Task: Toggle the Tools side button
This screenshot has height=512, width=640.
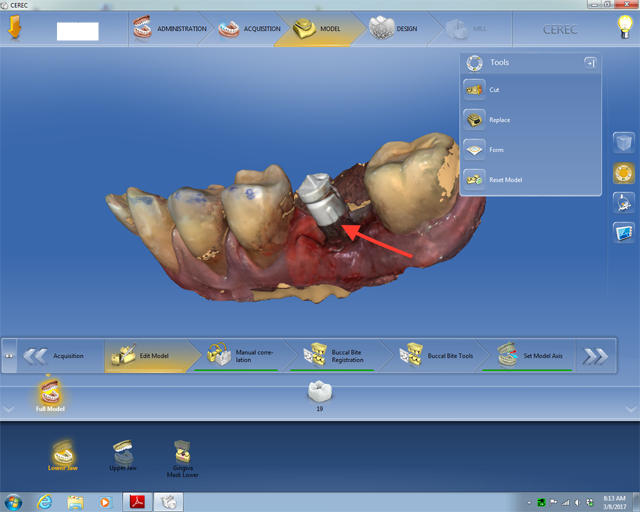Action: (624, 173)
